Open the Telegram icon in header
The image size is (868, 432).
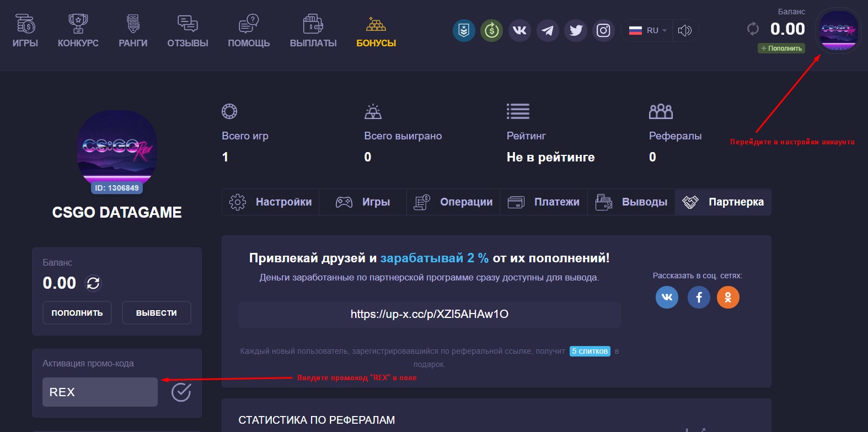pyautogui.click(x=548, y=30)
